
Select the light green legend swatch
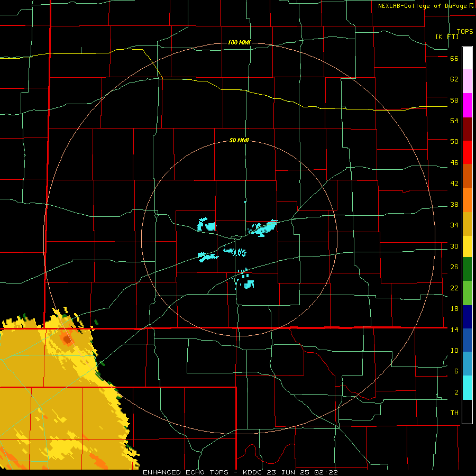click(467, 293)
